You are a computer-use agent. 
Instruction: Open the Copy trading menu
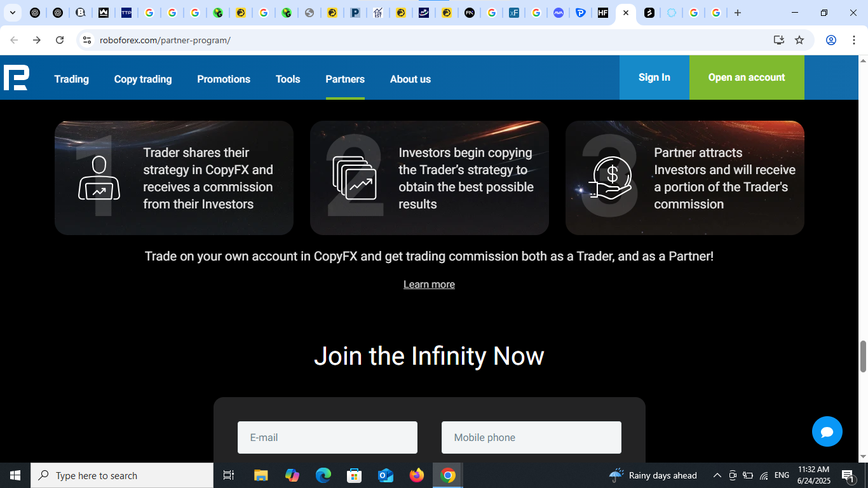point(143,79)
